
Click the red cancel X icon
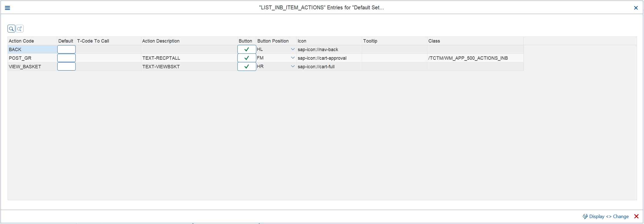click(x=636, y=216)
